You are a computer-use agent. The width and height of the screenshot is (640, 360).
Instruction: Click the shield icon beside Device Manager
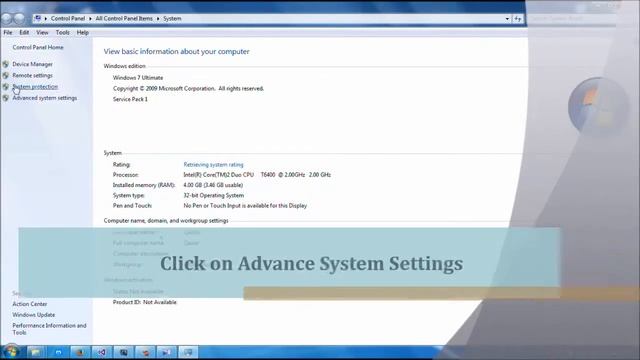5,64
